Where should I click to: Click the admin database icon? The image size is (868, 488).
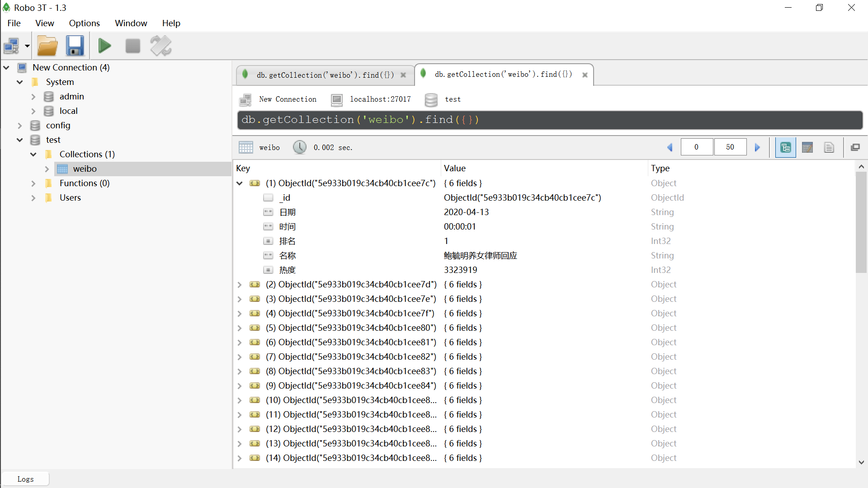pyautogui.click(x=49, y=96)
